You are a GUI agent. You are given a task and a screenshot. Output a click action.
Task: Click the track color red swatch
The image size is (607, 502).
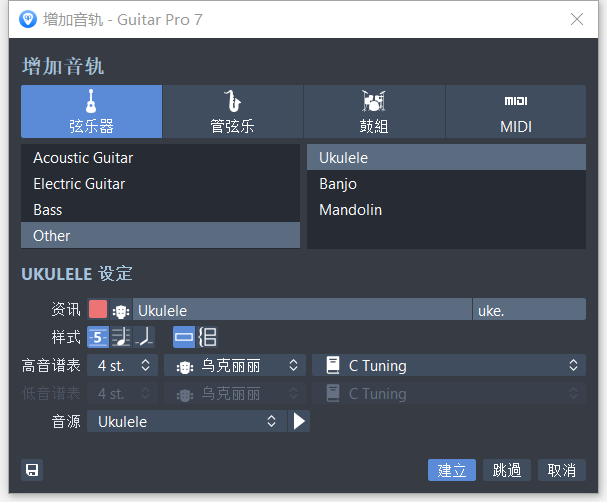(98, 310)
